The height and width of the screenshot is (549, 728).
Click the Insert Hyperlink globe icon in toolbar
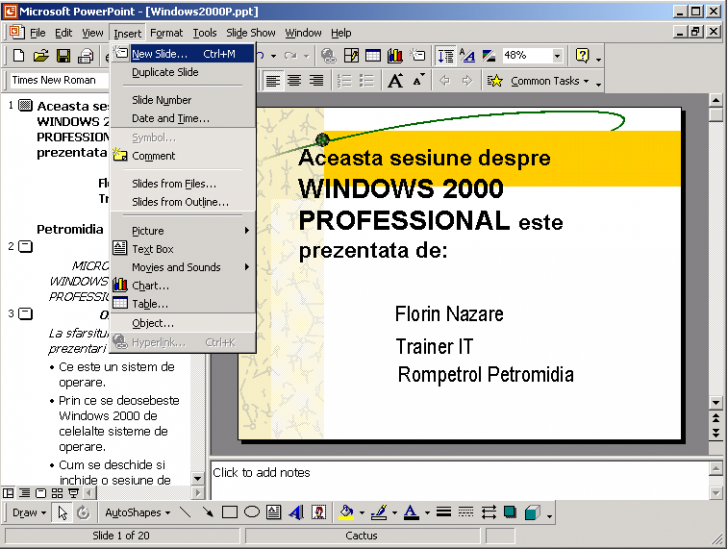tap(329, 56)
